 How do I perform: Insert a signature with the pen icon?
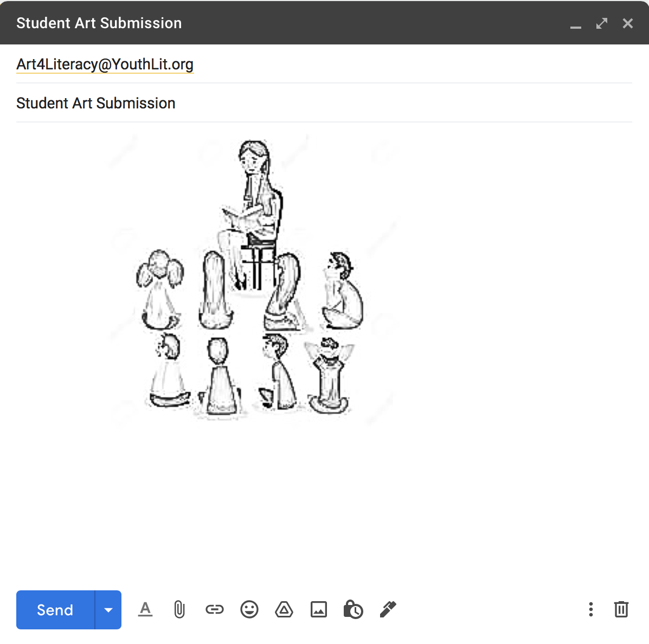(x=388, y=609)
